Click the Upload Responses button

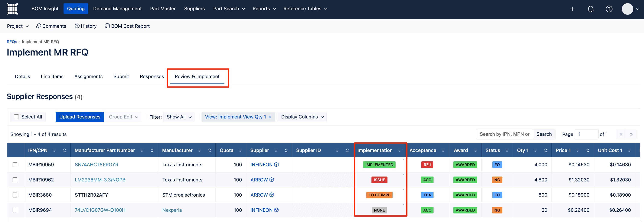point(80,117)
